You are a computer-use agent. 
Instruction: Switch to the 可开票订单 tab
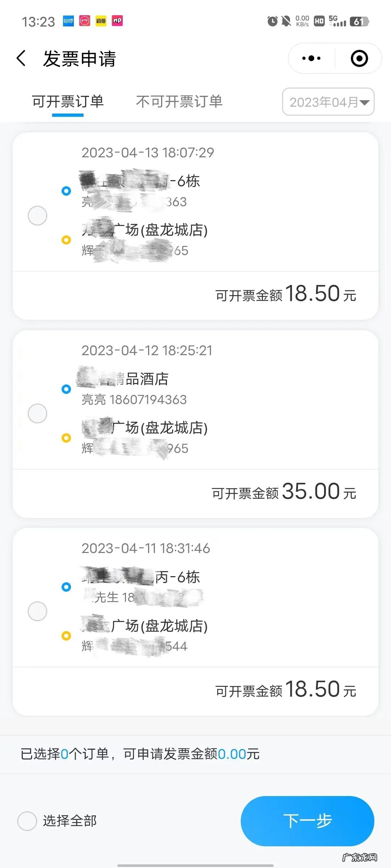68,102
